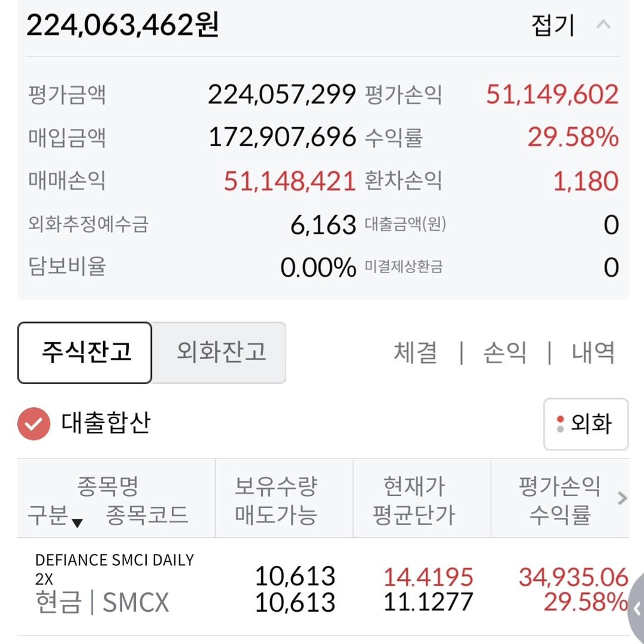Open the 손익 view
Image resolution: width=644 pixels, height=644 pixels.
tap(504, 352)
